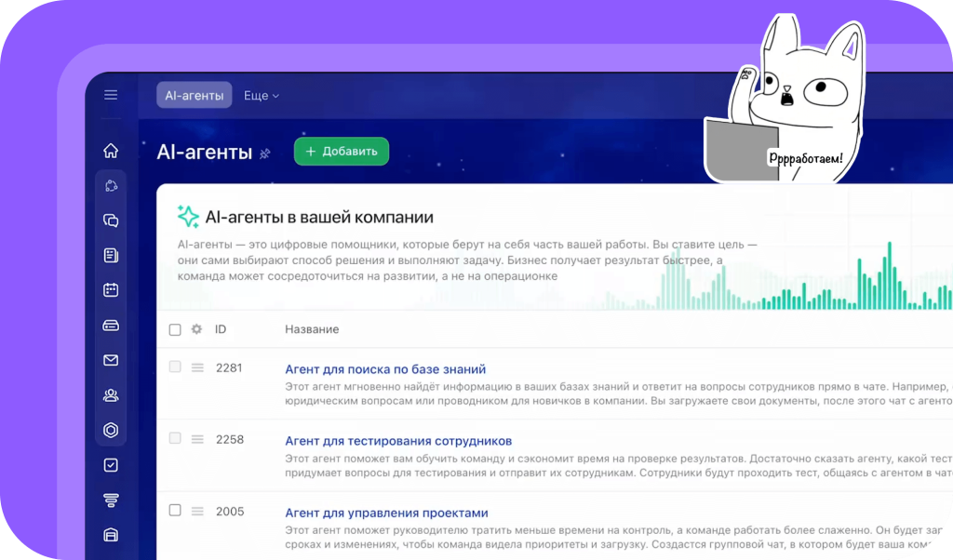Screen dimensions: 953x560
Task: Toggle the select-all checkbox in table header
Action: pos(175,329)
